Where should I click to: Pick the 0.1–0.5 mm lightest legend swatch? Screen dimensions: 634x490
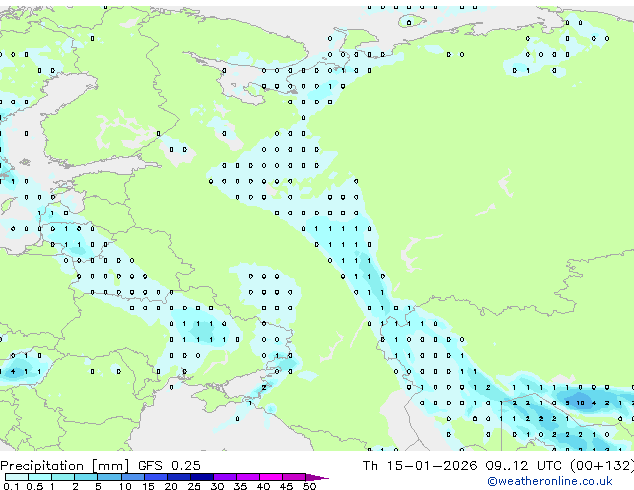pyautogui.click(x=17, y=477)
